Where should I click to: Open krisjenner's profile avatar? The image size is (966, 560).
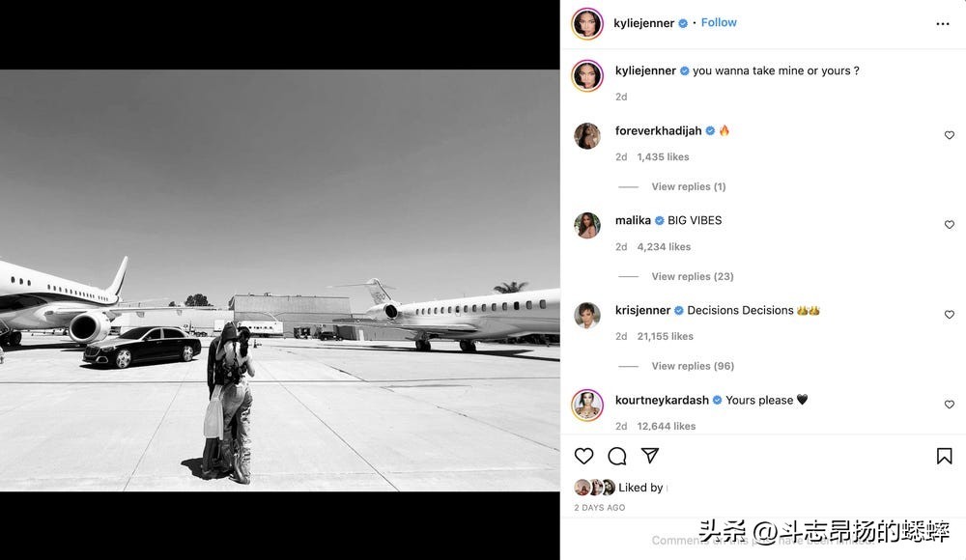click(x=587, y=315)
